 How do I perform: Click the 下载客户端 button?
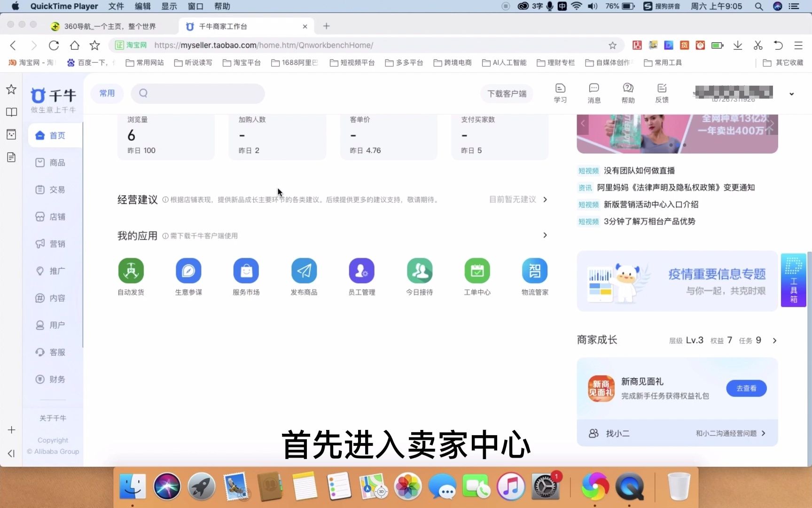[507, 94]
